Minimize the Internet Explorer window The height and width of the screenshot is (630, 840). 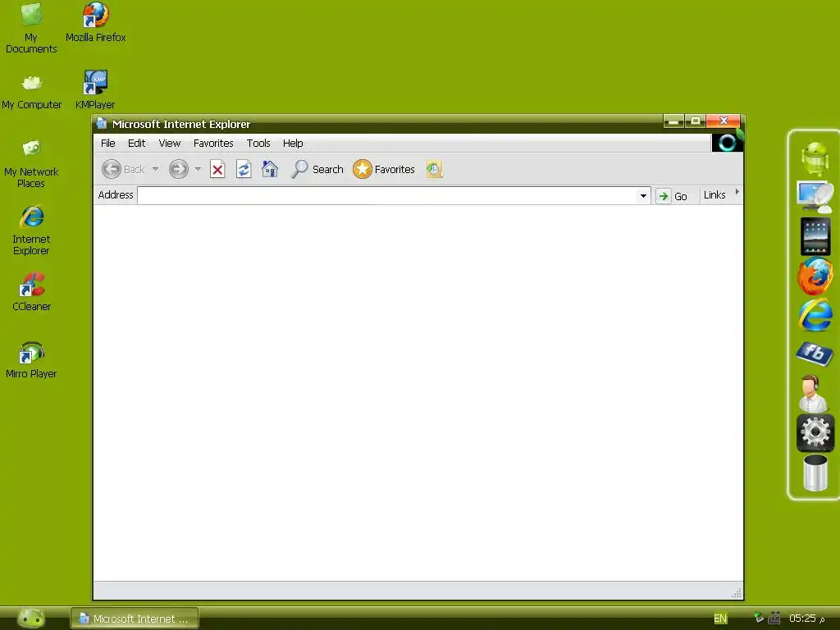[x=673, y=121]
